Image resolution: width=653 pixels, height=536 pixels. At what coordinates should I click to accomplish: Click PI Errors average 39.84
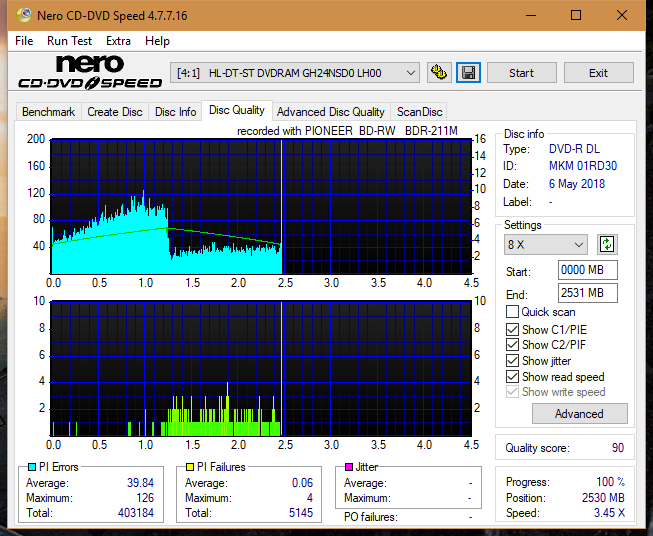[140, 483]
